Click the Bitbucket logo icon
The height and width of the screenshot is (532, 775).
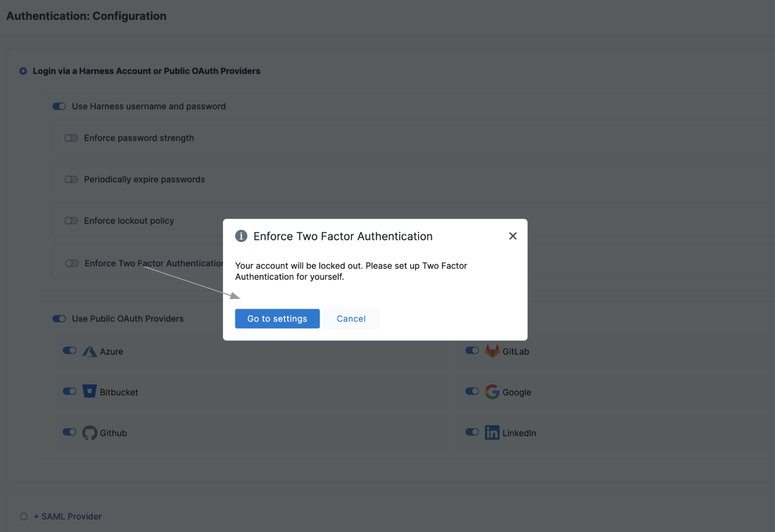(89, 391)
